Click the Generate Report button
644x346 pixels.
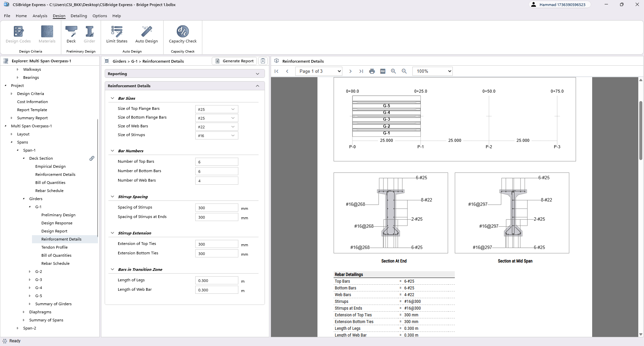[x=234, y=61]
